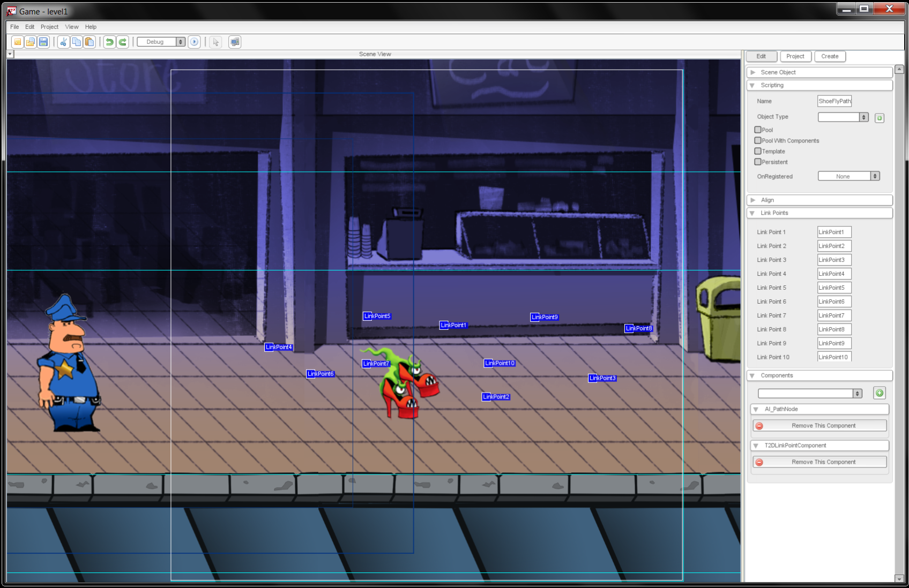This screenshot has height=588, width=909.
Task: Open the Debug build dropdown
Action: [x=161, y=42]
